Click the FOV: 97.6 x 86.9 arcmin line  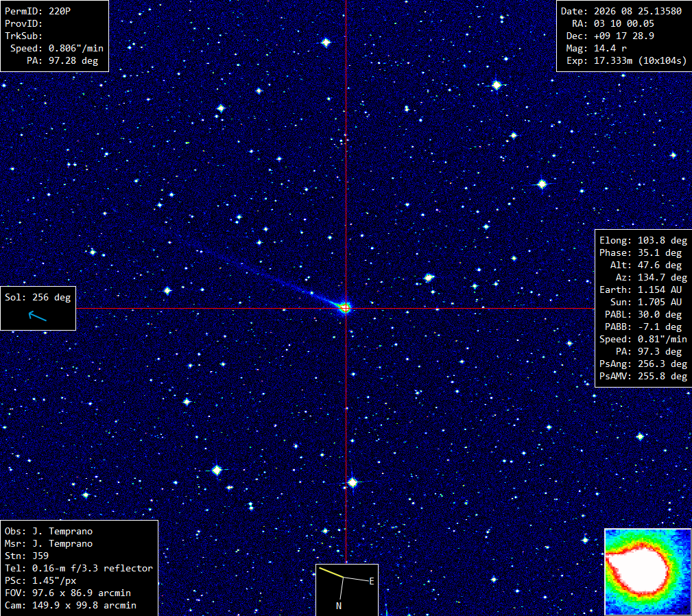(x=68, y=593)
